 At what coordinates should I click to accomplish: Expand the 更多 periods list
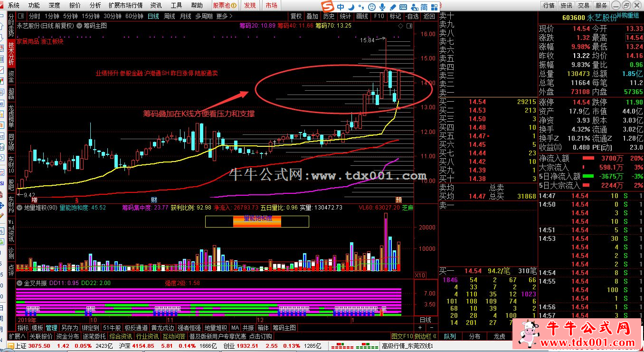click(x=225, y=16)
